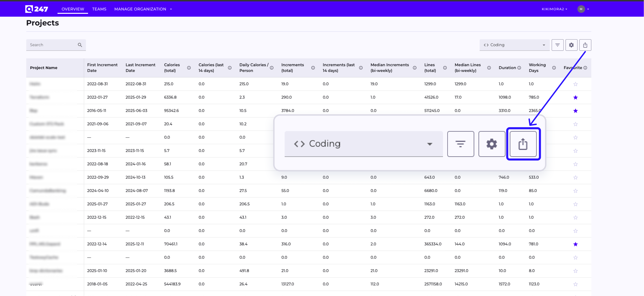Viewport: 644px width, 296px height.
Task: Open the Overview tab
Action: 73,9
